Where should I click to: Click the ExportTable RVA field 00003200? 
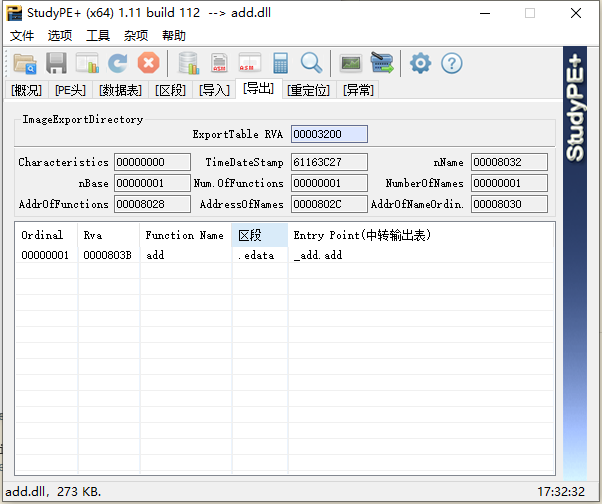[x=329, y=134]
